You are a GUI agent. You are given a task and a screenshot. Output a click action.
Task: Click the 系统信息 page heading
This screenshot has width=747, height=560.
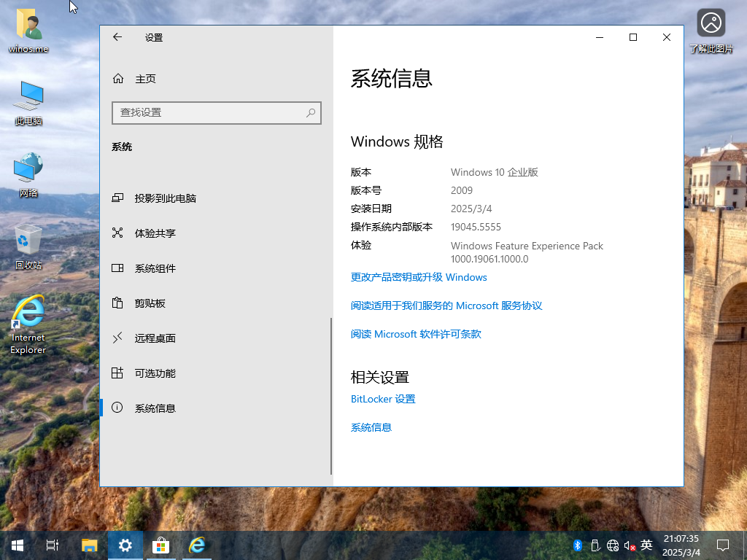click(392, 78)
